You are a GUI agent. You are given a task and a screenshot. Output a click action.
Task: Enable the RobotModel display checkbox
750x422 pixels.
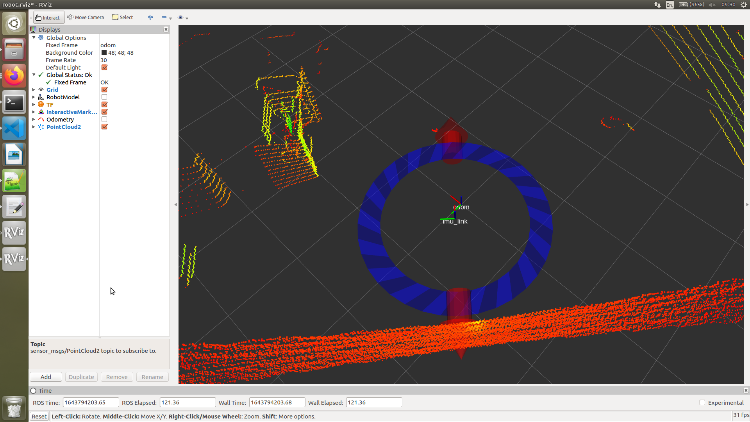point(104,97)
